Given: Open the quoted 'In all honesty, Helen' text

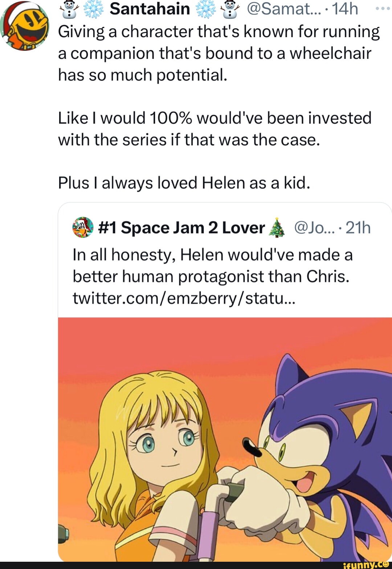Looking at the screenshot, I should pyautogui.click(x=212, y=266).
